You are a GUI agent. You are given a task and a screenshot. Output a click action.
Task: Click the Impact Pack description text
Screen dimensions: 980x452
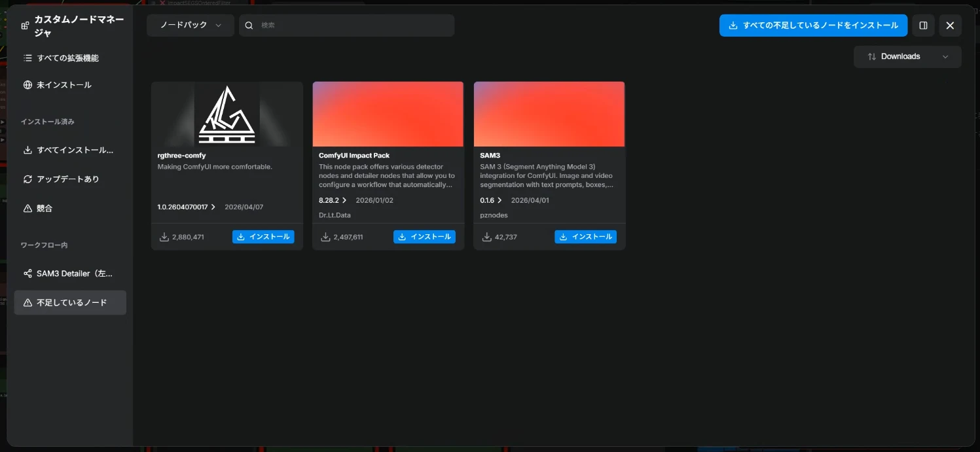(x=387, y=176)
